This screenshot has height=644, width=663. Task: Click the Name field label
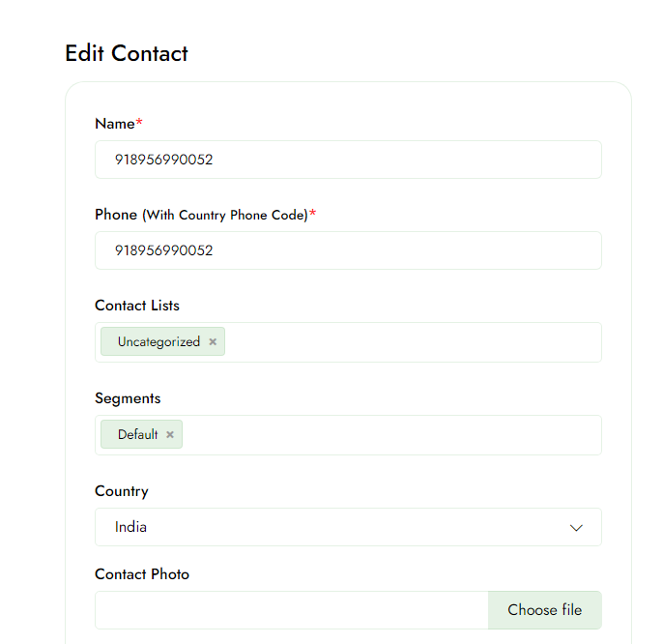point(114,123)
